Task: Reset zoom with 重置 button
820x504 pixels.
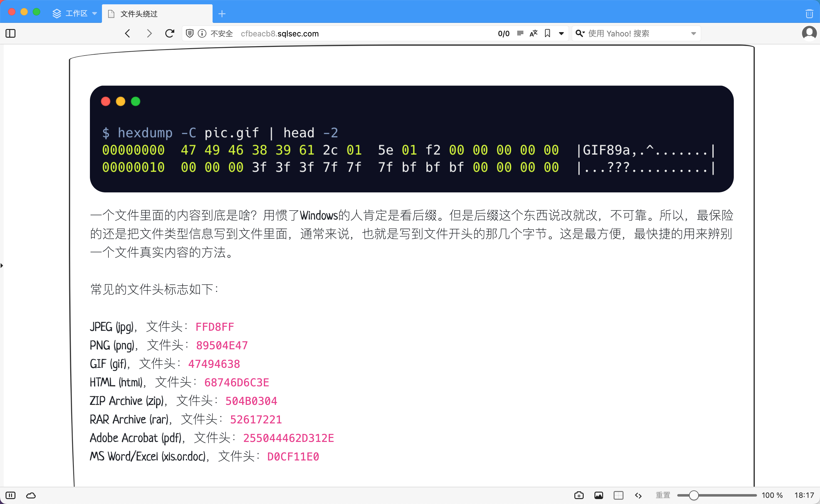Action: pos(663,495)
